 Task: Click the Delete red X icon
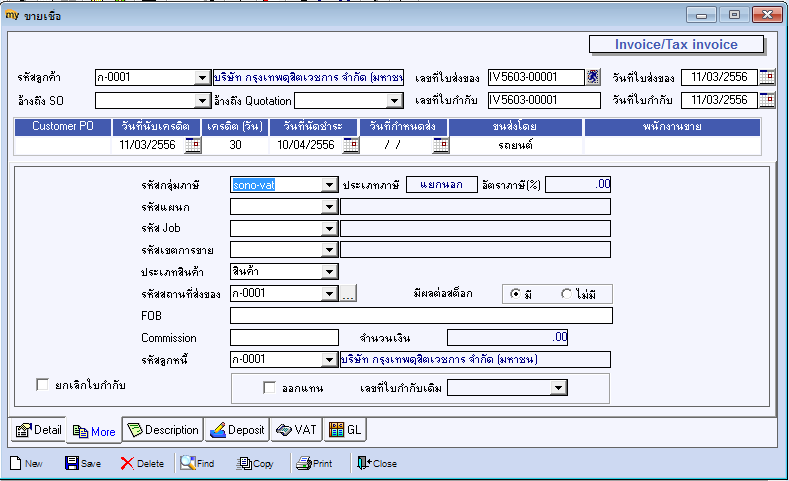click(x=127, y=463)
